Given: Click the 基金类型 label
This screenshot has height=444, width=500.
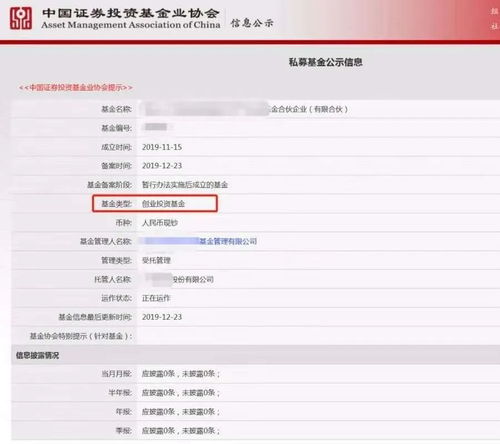Looking at the screenshot, I should coord(117,204).
